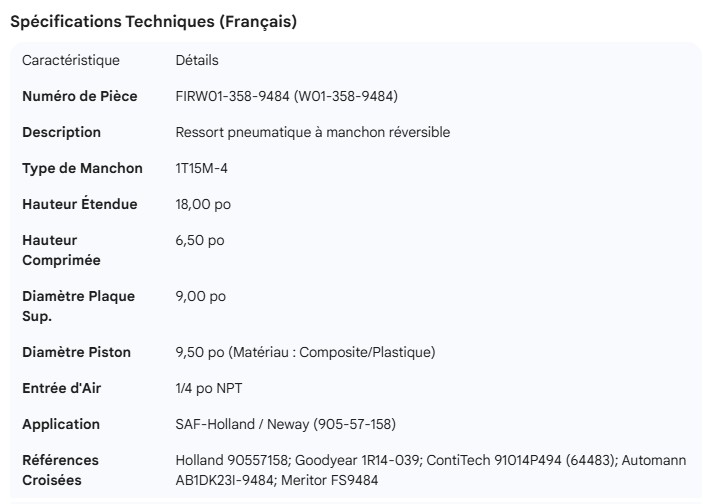
Task: Click the Spécifications Techniques (Français) heading
Action: 153,22
